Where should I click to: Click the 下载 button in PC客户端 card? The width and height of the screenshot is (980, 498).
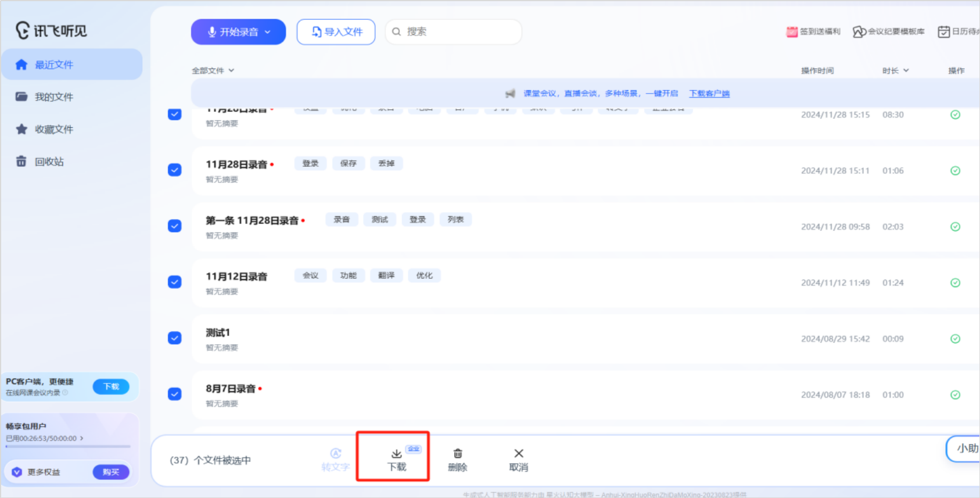pyautogui.click(x=111, y=386)
